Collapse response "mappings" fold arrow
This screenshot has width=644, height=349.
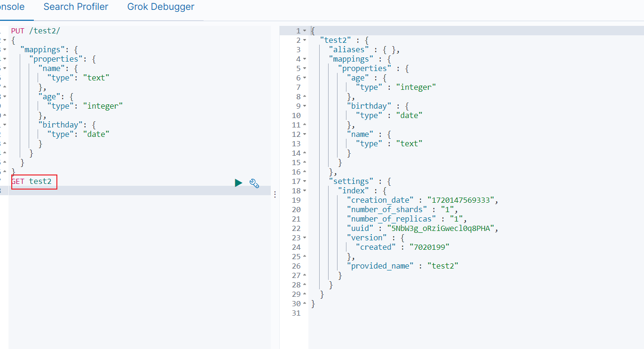(304, 59)
